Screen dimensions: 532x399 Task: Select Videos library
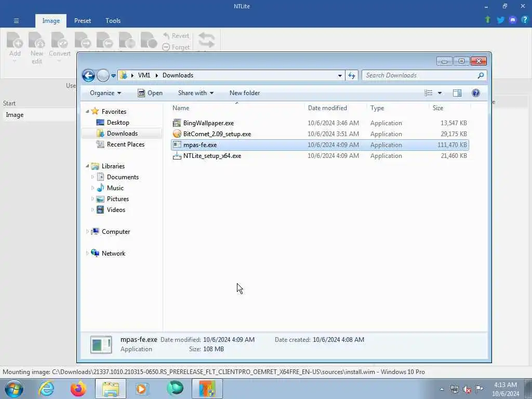point(116,210)
